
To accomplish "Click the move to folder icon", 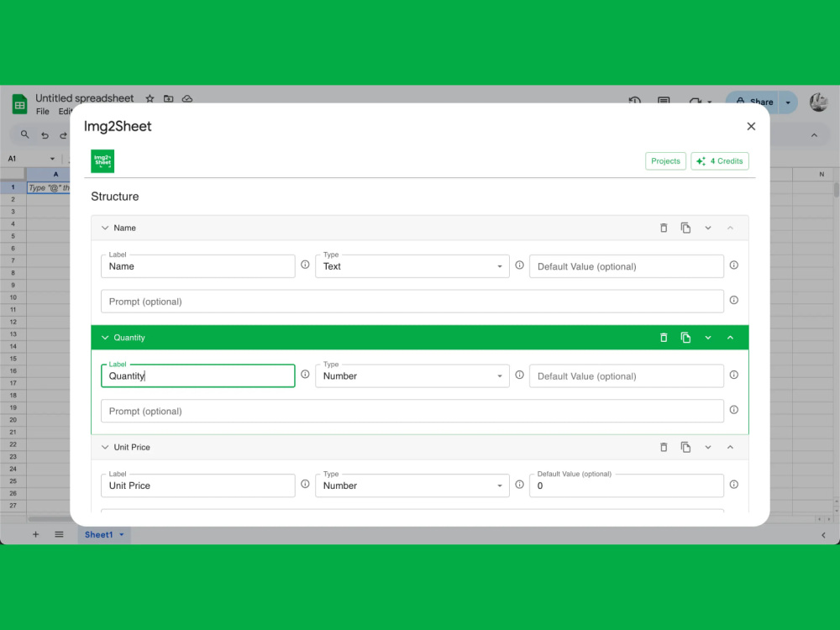I will tap(168, 98).
